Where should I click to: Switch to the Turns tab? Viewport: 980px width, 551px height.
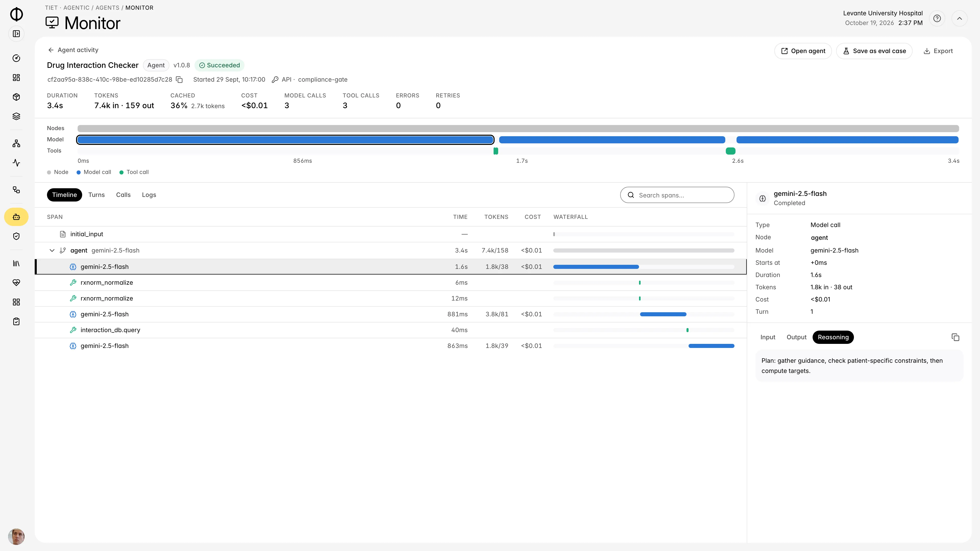click(96, 195)
